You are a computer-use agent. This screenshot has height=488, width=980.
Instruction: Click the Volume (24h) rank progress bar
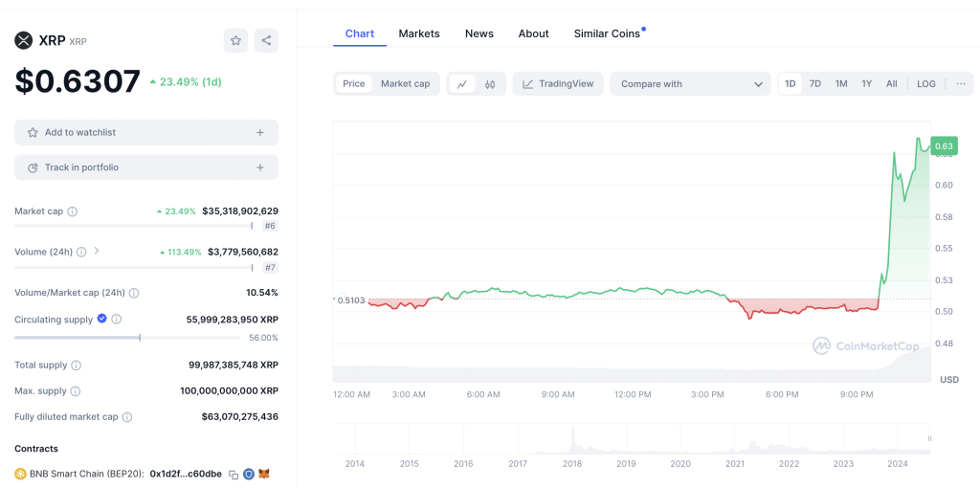134,267
